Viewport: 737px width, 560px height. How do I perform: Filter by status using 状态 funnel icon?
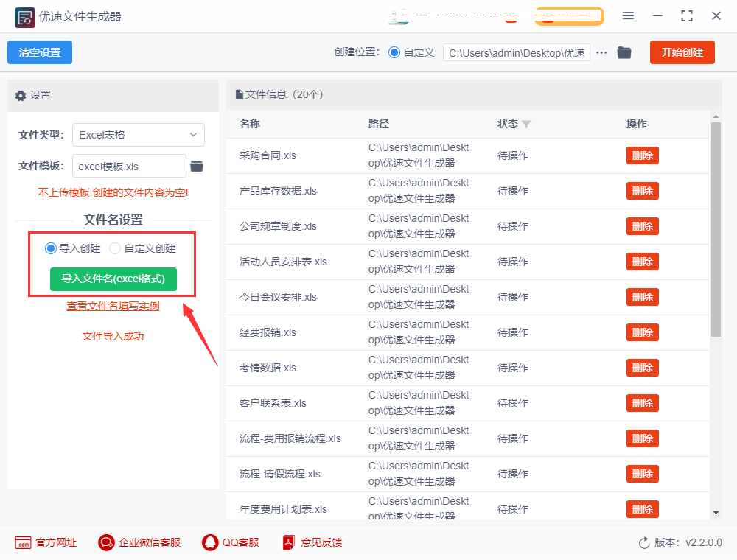click(x=526, y=124)
